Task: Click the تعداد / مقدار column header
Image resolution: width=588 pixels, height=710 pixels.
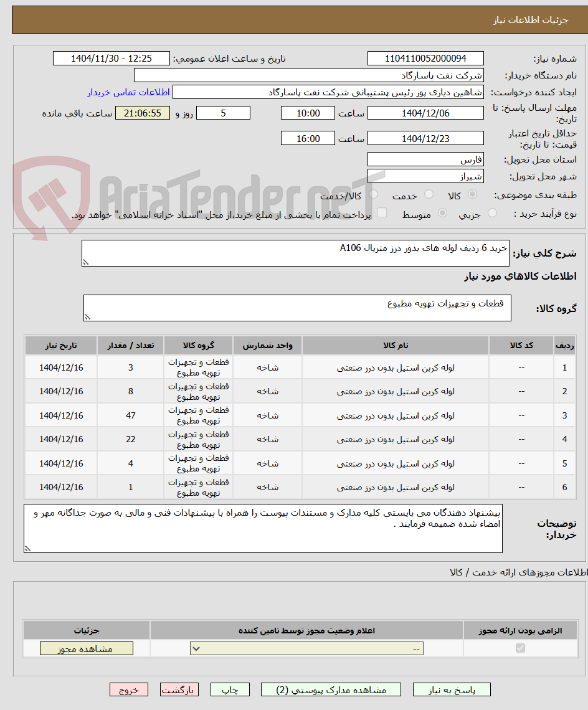Action: click(130, 346)
